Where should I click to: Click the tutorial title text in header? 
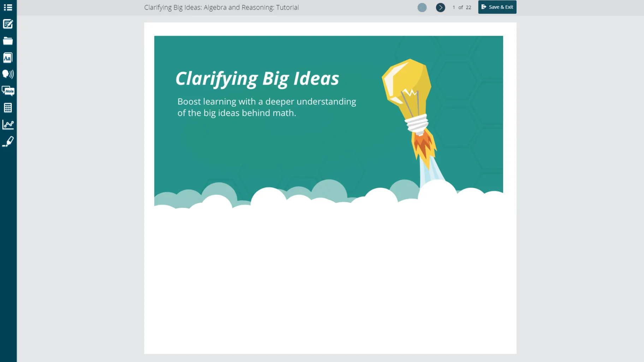pos(221,7)
